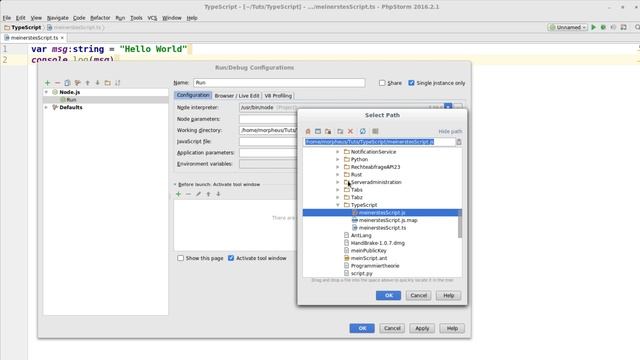Refresh icon in Select Path toolbar
Image resolution: width=640 pixels, height=360 pixels.
362,131
